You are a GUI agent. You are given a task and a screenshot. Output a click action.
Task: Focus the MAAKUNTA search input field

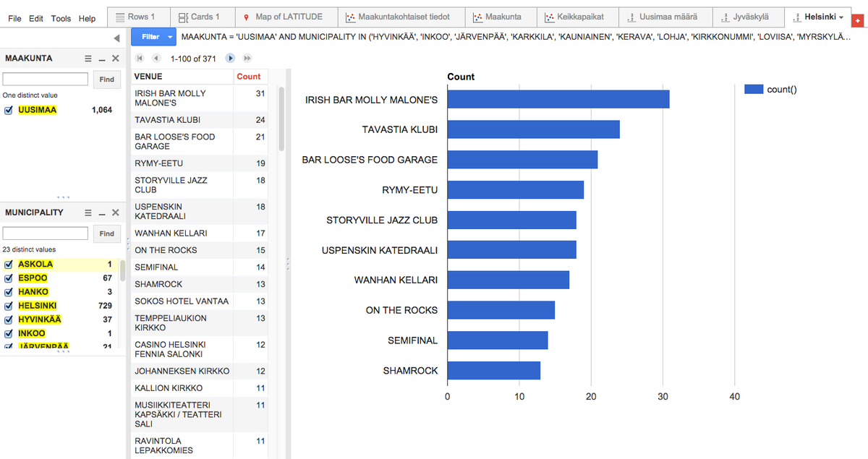pos(46,79)
